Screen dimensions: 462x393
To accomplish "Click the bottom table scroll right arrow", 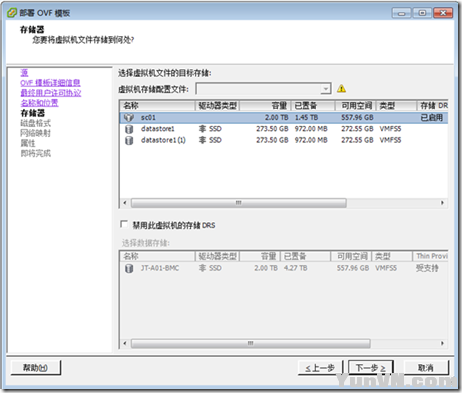I will (442, 343).
